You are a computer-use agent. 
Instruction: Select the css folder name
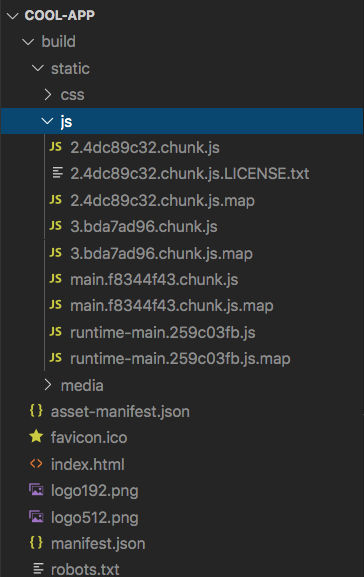click(73, 95)
